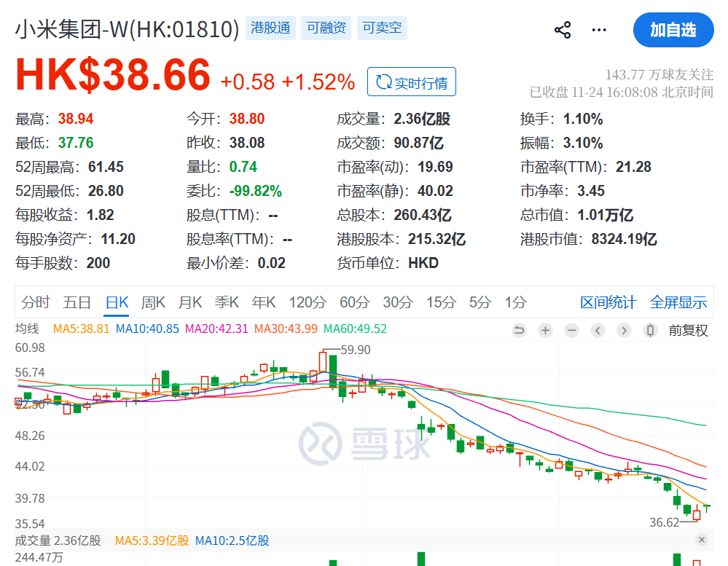Screen dimensions: 728x566
Task: Select the 周K weekly chart tab
Action: pyautogui.click(x=153, y=302)
